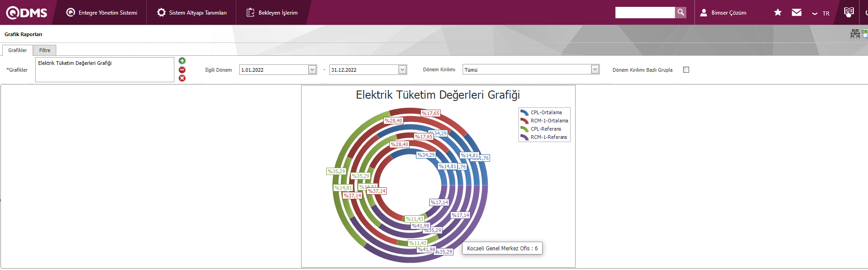Clear charts with red X icon
Screen dimensions: 868x270
182,78
